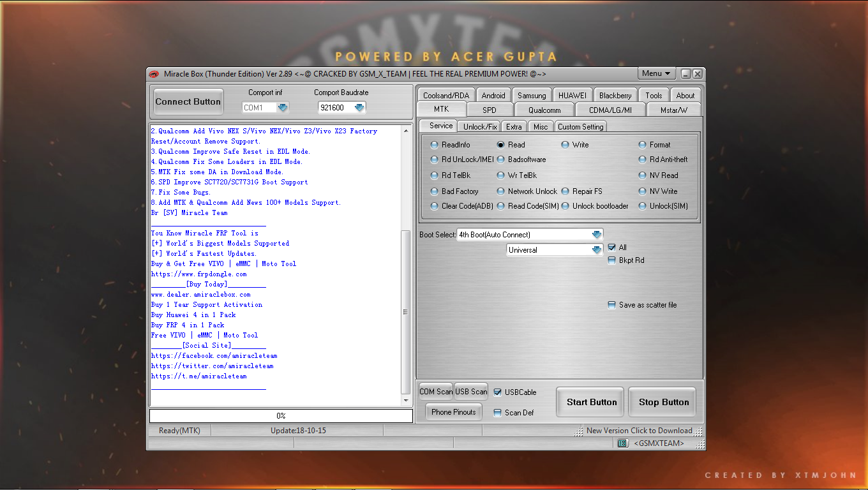
Task: Click the 0% progress bar
Action: click(x=281, y=415)
